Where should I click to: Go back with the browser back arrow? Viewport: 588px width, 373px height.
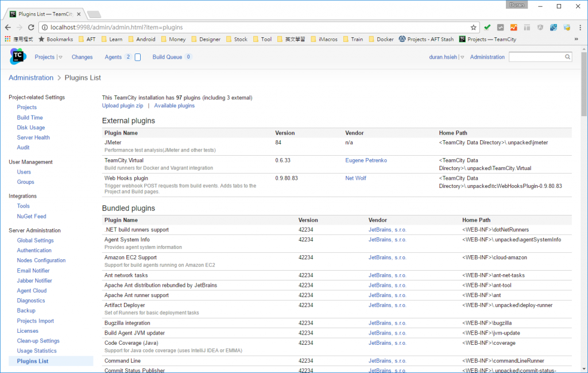coord(8,28)
